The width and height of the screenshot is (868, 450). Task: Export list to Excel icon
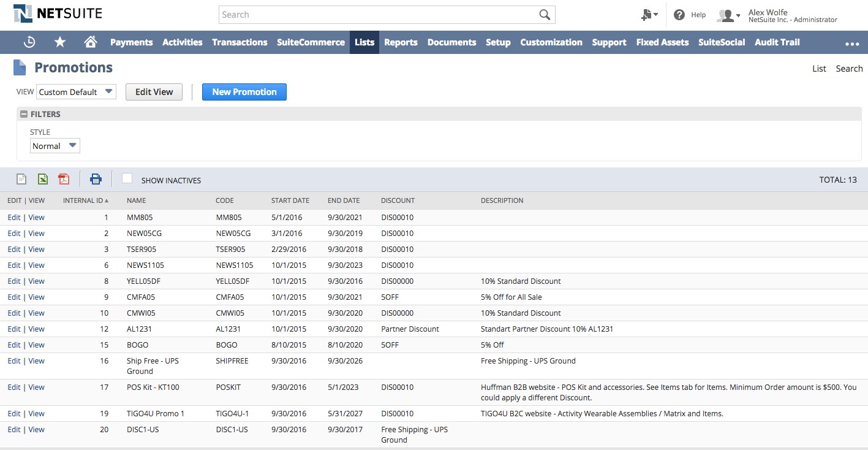point(43,179)
